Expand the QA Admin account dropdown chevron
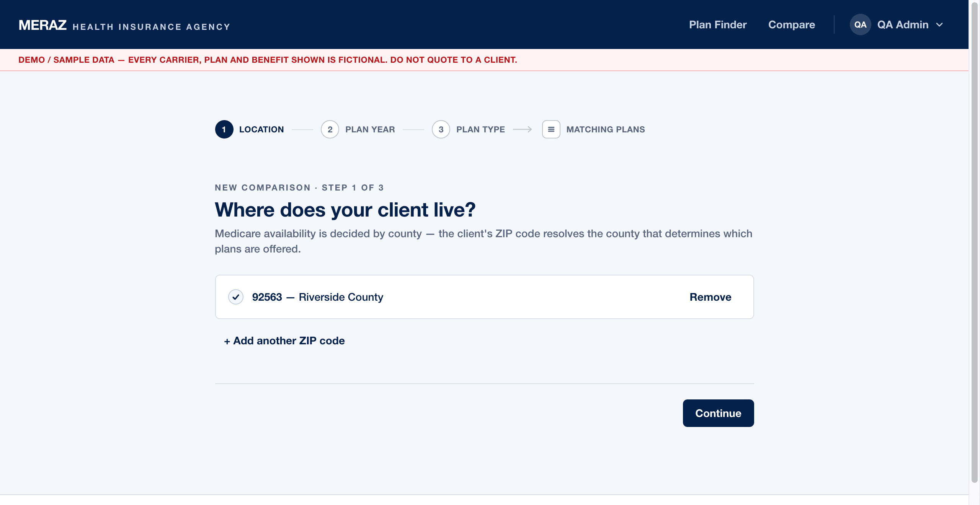Screen dimensions: 980x505 click(939, 25)
